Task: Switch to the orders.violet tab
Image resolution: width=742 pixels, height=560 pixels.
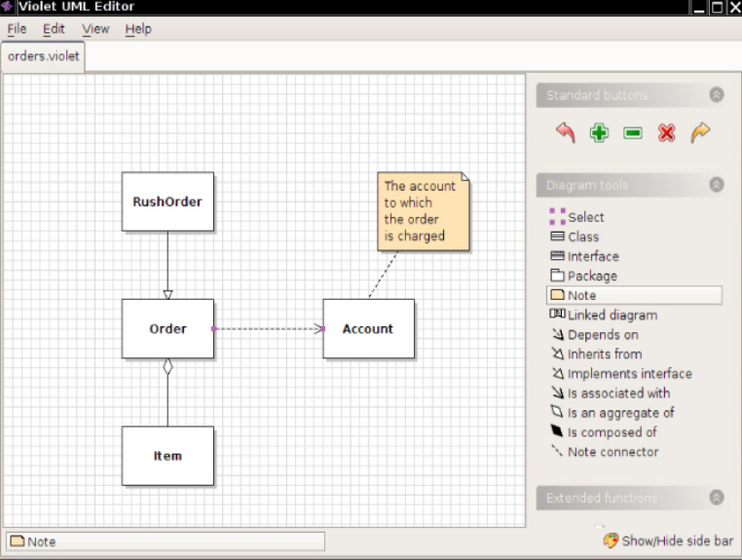Action: (x=43, y=56)
